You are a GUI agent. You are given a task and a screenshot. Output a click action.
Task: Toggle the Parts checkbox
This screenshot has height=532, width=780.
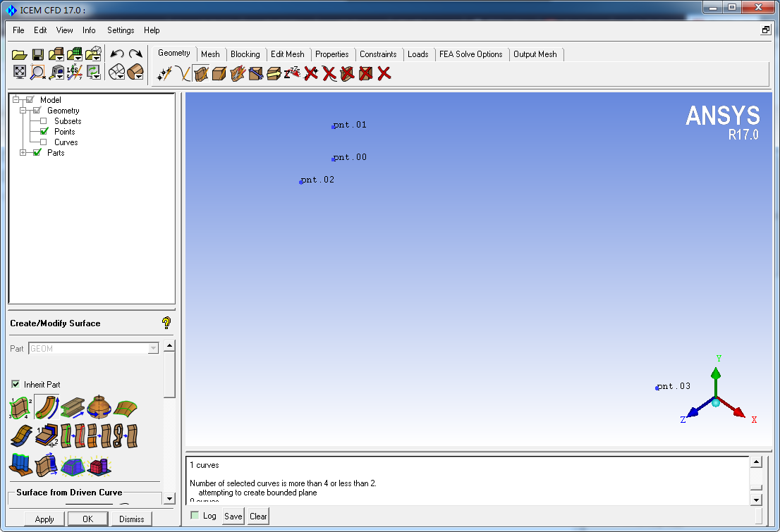click(x=37, y=153)
